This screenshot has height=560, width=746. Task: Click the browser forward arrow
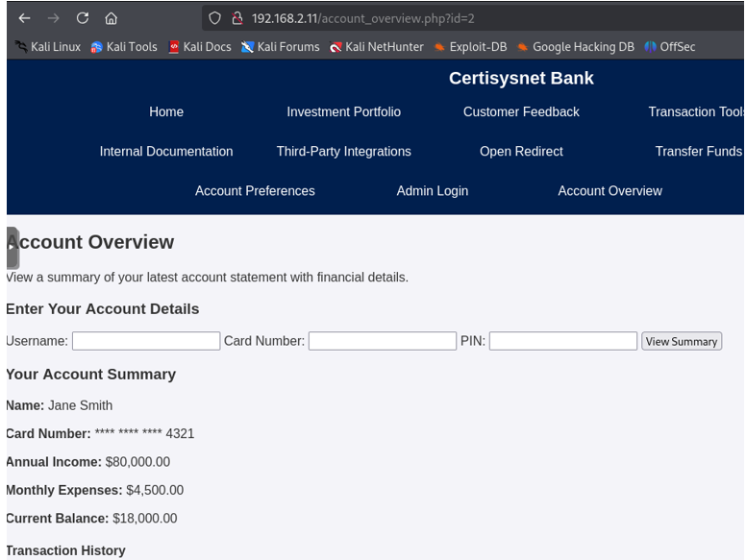pos(53,18)
